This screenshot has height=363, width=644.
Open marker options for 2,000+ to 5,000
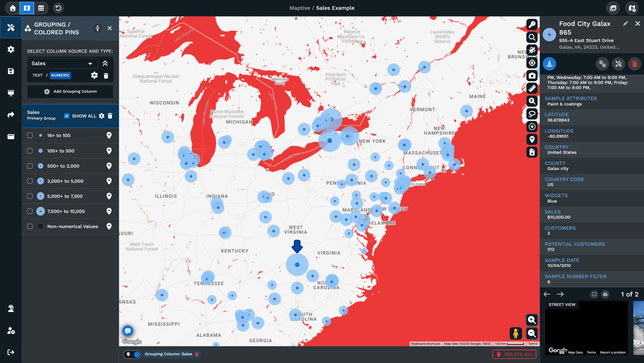click(x=109, y=181)
